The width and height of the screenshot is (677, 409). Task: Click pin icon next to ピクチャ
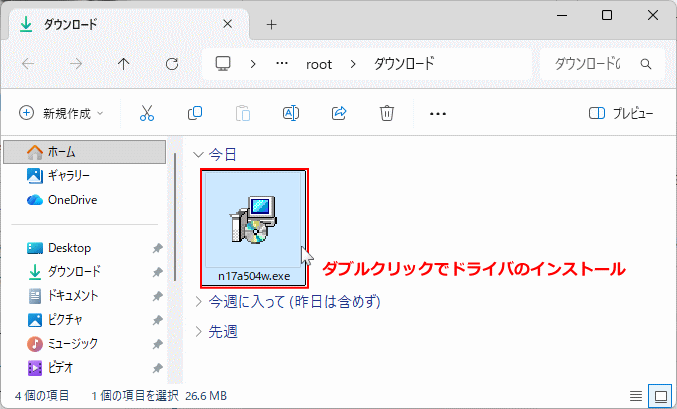[158, 320]
